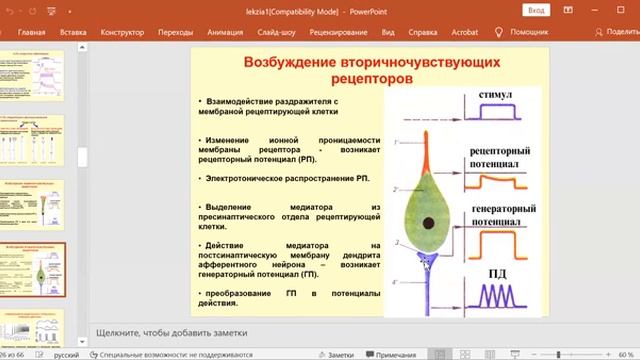Click the Поделиться share button

[618, 32]
